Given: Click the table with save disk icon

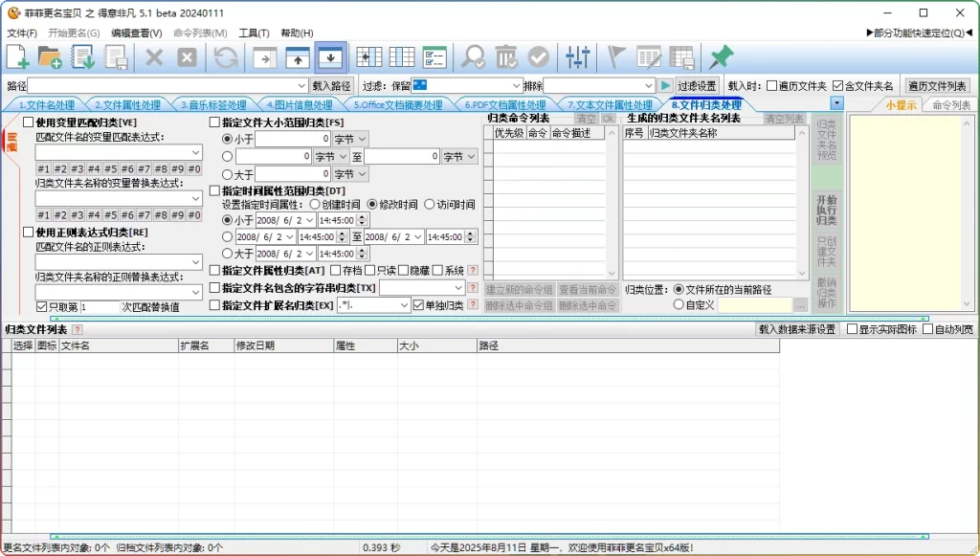Looking at the screenshot, I should point(681,56).
